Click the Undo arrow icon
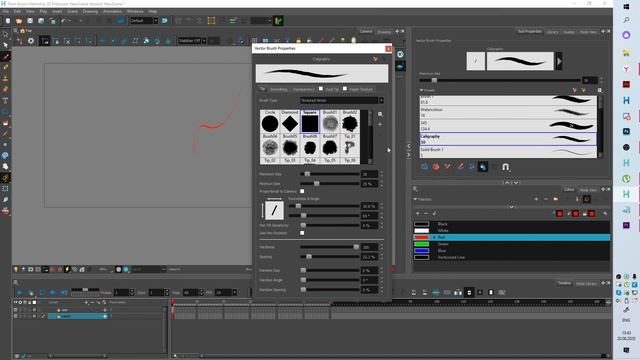The height and width of the screenshot is (360, 640). tap(64, 21)
